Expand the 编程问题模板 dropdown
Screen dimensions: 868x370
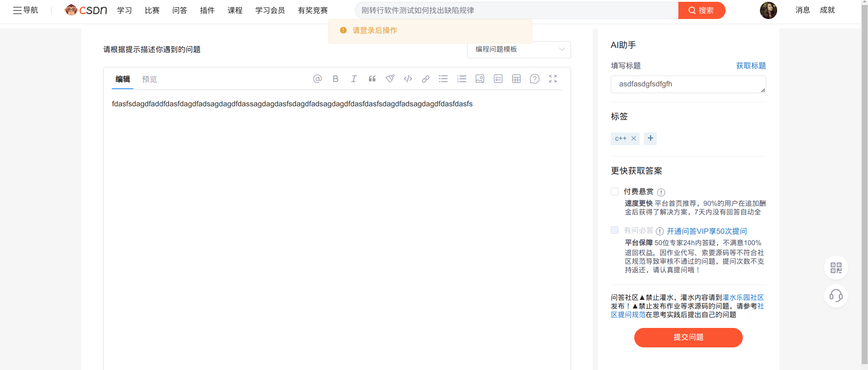pos(519,49)
